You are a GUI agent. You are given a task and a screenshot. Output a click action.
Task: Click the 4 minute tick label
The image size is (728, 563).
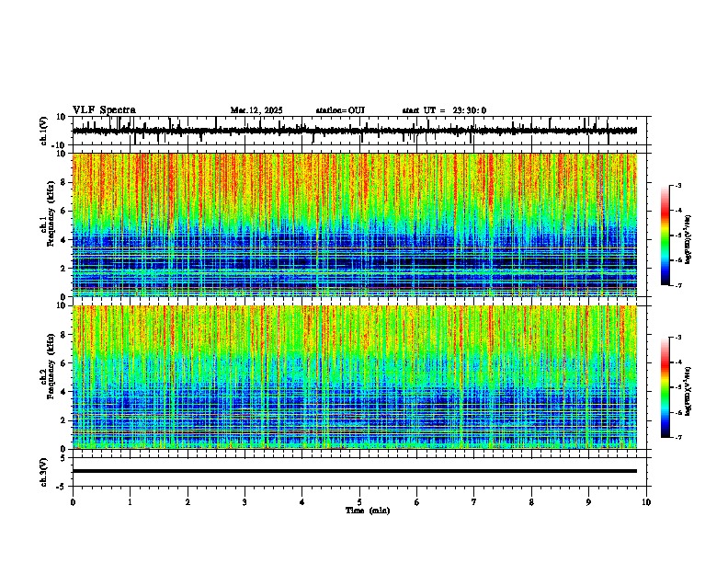[302, 502]
